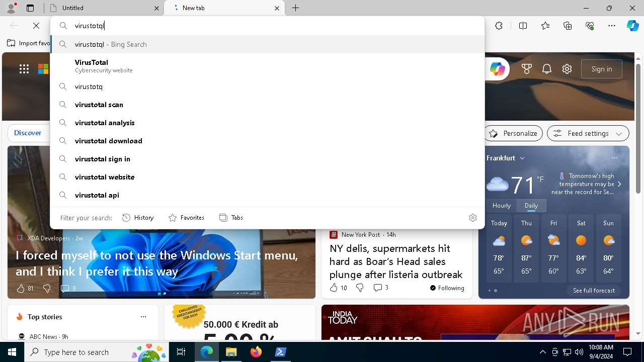Filter search by Favorites

tap(186, 218)
